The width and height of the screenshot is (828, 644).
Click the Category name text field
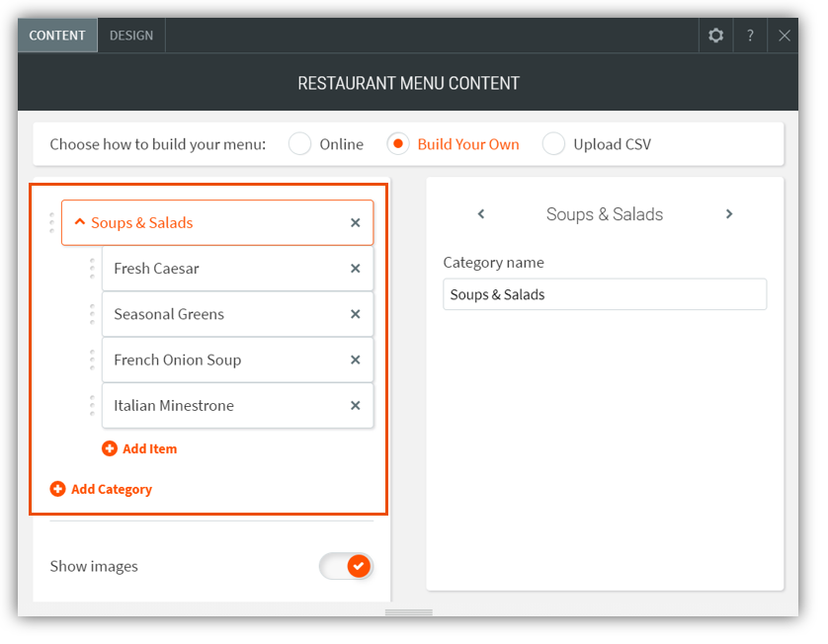pos(605,294)
